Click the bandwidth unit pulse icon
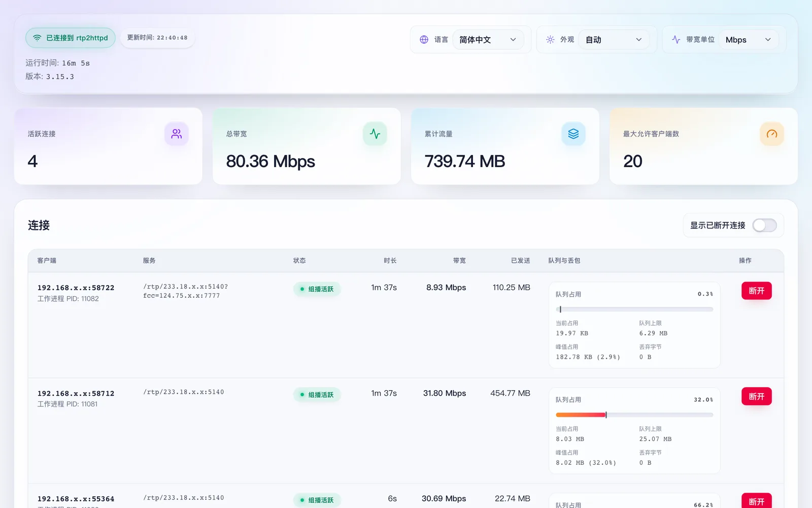 point(676,40)
